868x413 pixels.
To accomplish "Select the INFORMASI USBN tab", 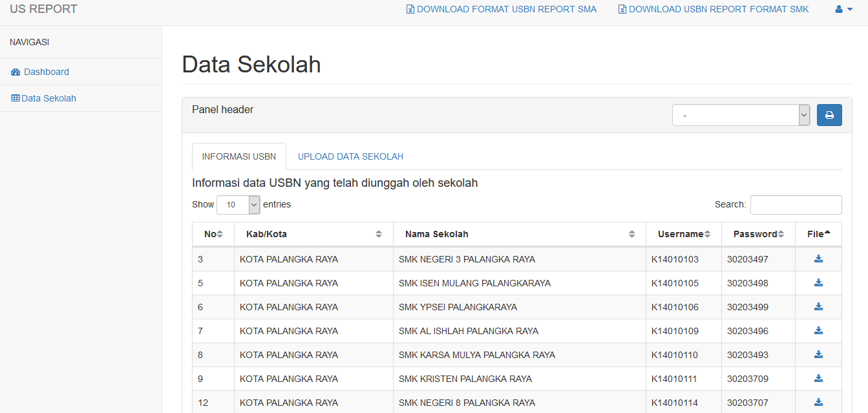I will [239, 156].
